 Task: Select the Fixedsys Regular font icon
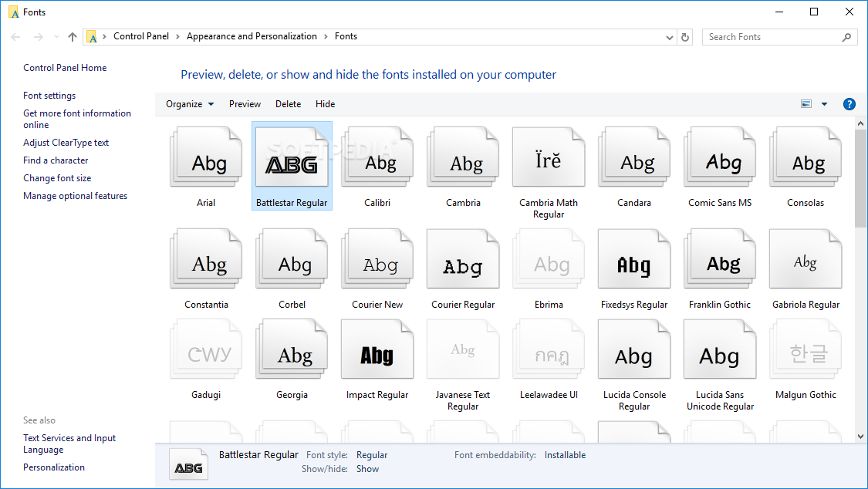click(x=634, y=258)
